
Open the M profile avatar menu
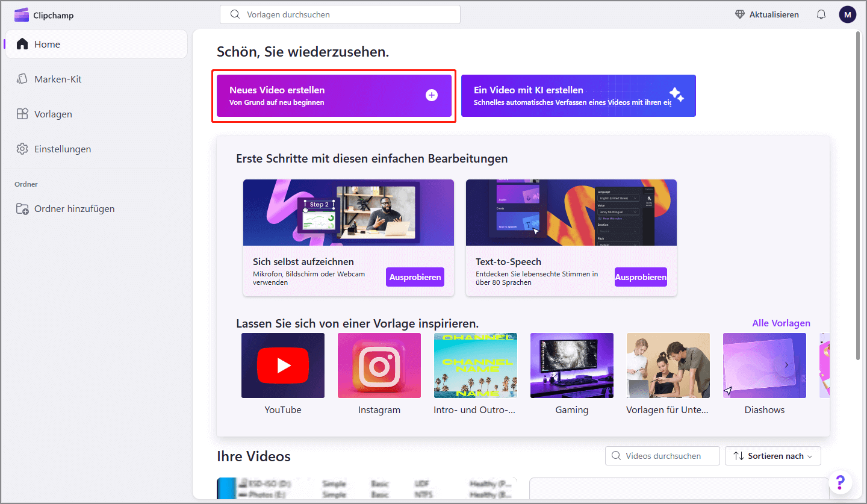pyautogui.click(x=847, y=14)
